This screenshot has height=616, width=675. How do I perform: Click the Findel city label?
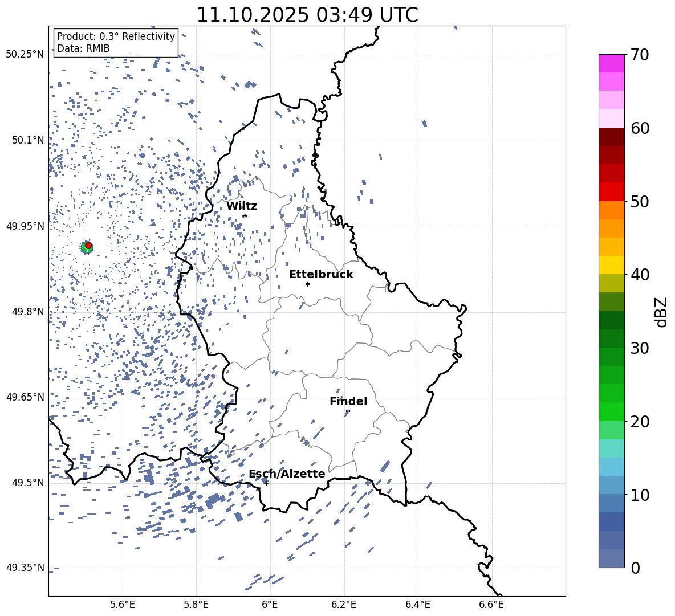tap(348, 401)
